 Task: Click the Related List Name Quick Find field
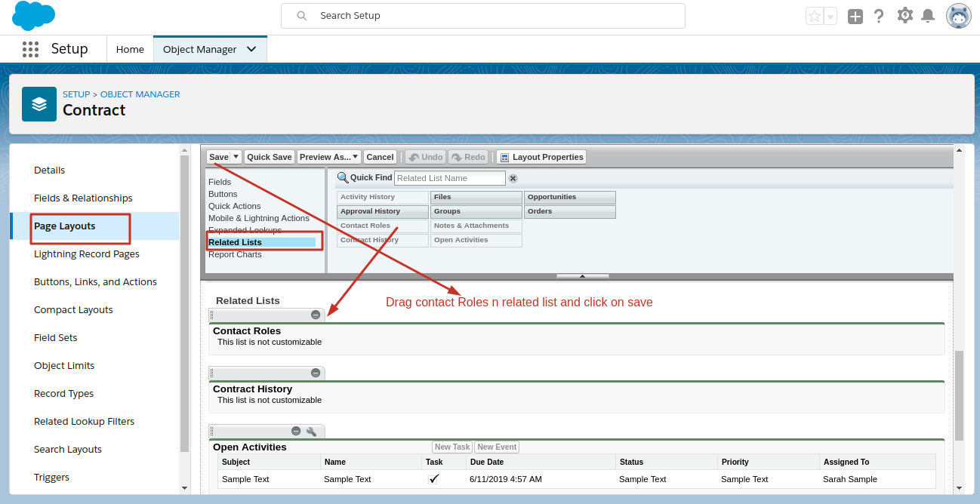click(449, 178)
